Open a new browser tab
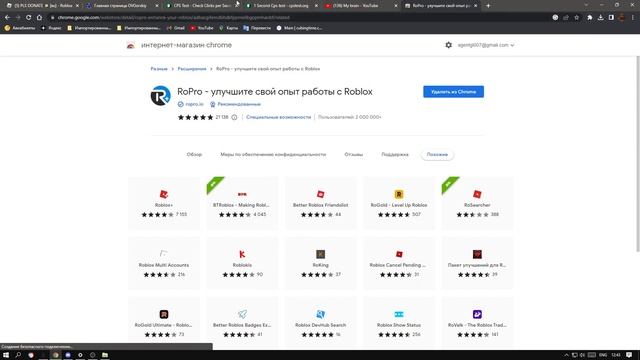Screen dimensions: 640x360 point(488,6)
